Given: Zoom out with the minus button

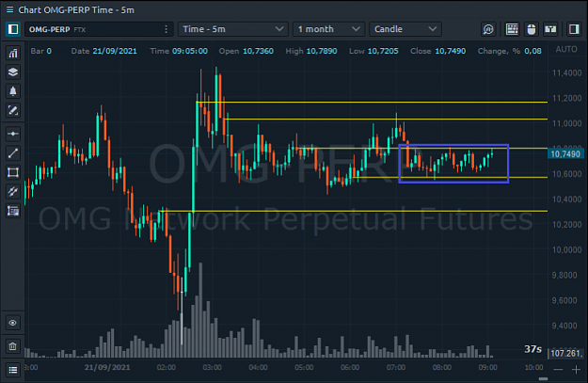Looking at the screenshot, I should tap(559, 370).
